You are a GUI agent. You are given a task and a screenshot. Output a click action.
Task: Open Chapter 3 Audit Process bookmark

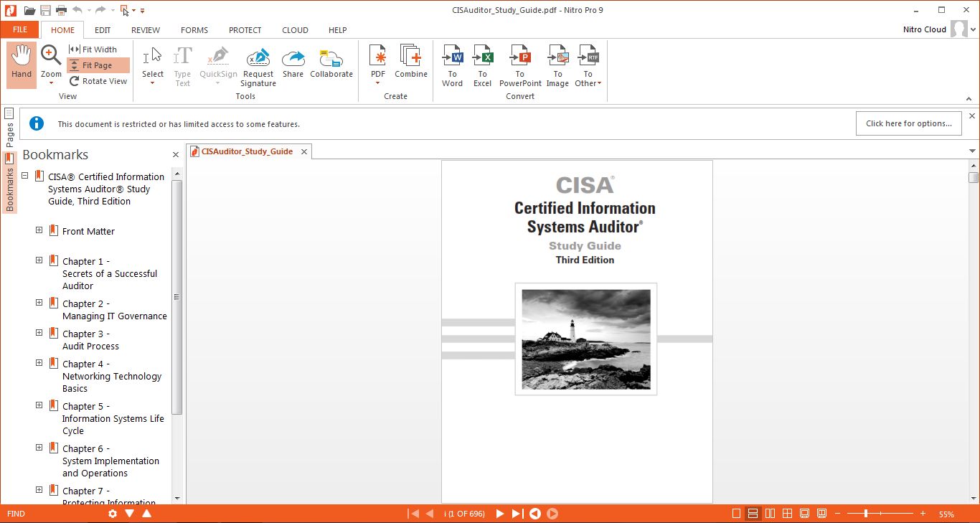point(90,339)
